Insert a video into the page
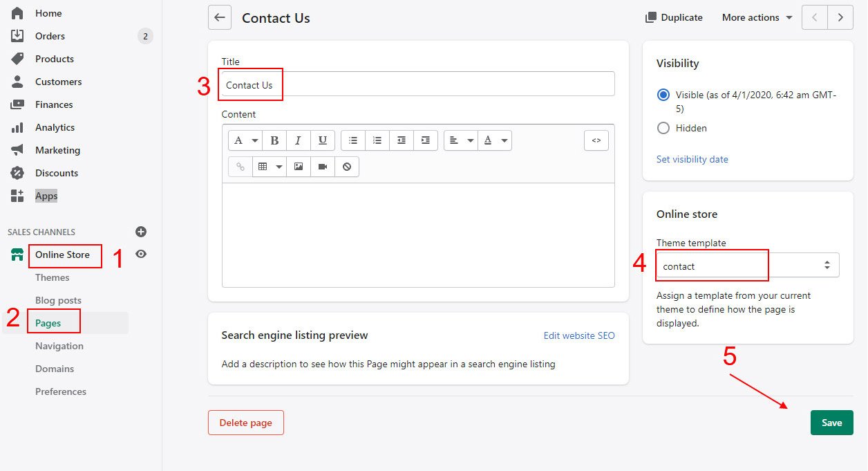868x471 pixels. click(x=323, y=167)
